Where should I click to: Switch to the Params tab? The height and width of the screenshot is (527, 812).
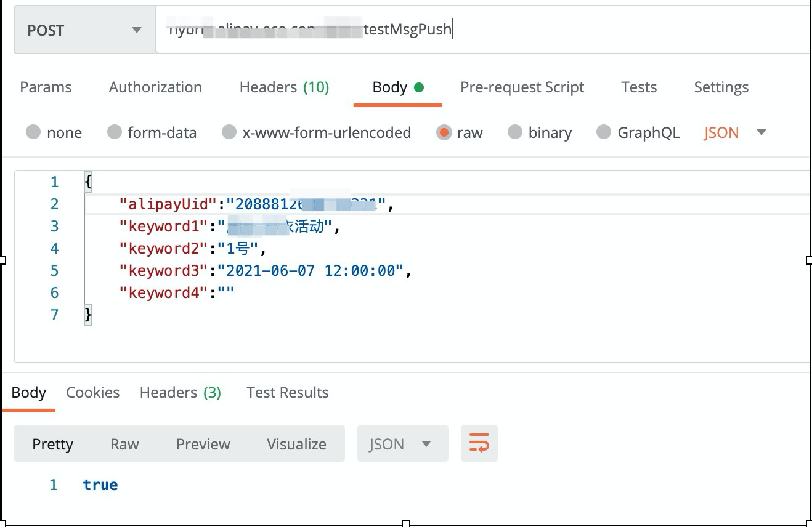[46, 87]
